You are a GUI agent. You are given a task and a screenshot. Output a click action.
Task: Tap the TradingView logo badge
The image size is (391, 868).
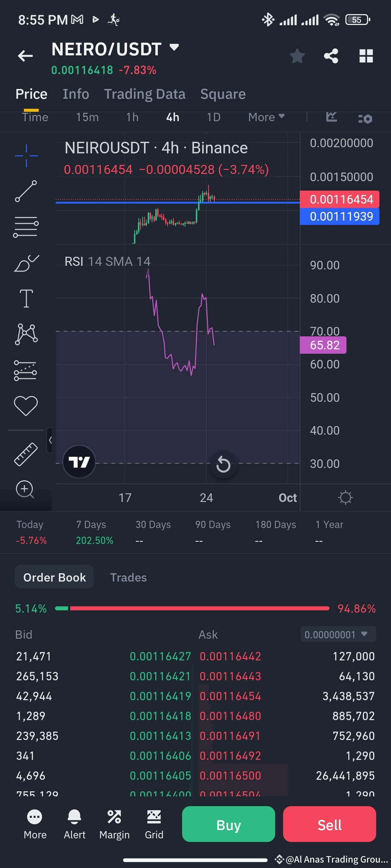point(79,461)
